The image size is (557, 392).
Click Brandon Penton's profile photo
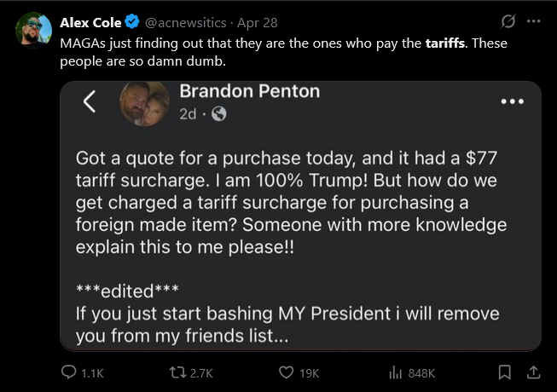point(144,102)
